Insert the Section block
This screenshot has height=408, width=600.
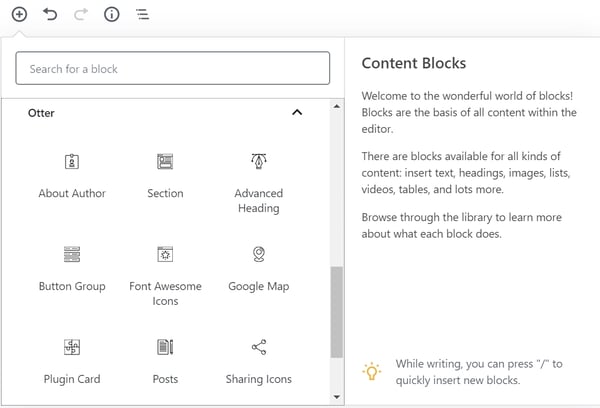[x=165, y=175]
